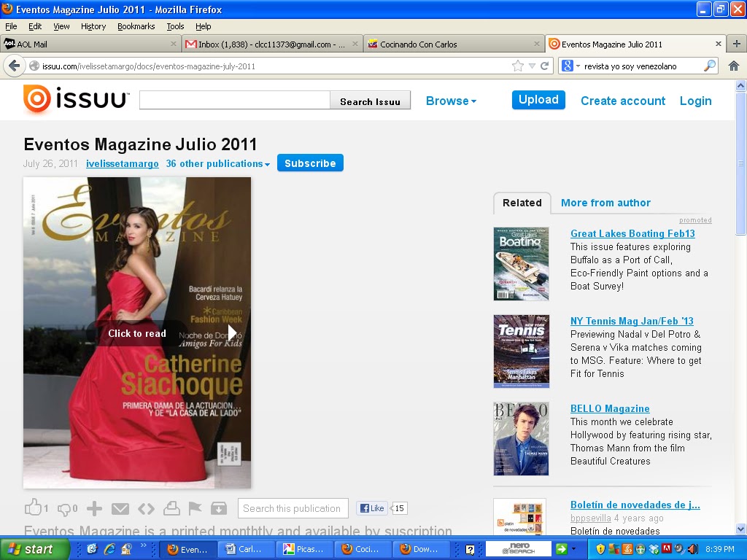Screen dimensions: 747x560
Task: Click the Firefox back arrow button
Action: [x=15, y=66]
